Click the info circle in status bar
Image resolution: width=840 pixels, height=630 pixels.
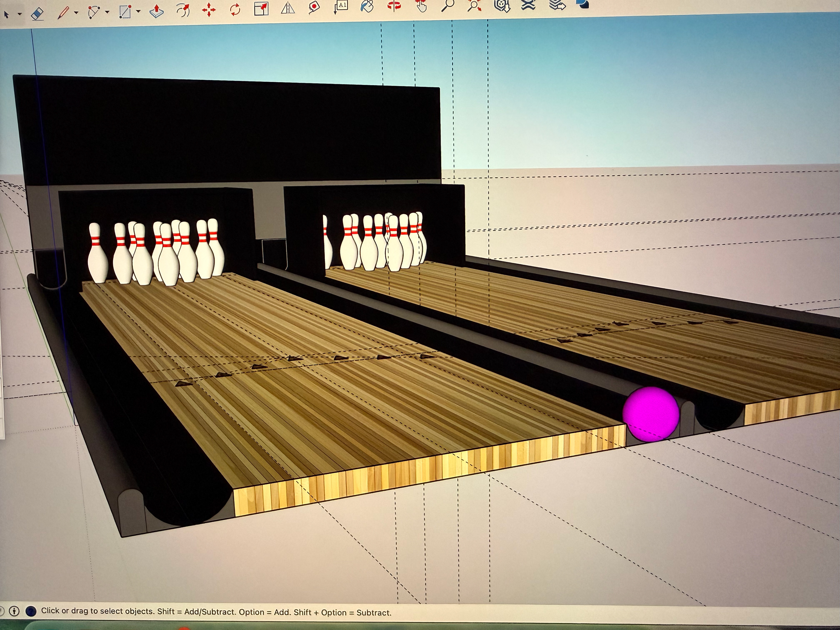(14, 611)
